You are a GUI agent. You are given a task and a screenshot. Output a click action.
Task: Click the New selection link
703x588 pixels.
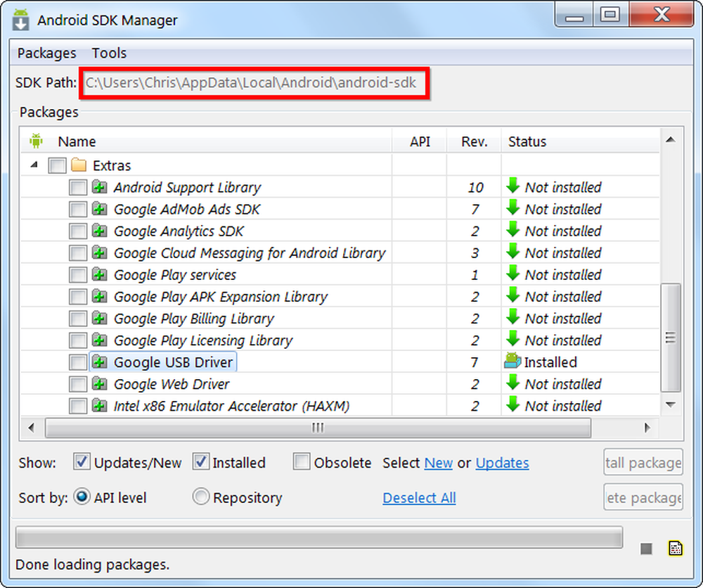click(x=438, y=462)
